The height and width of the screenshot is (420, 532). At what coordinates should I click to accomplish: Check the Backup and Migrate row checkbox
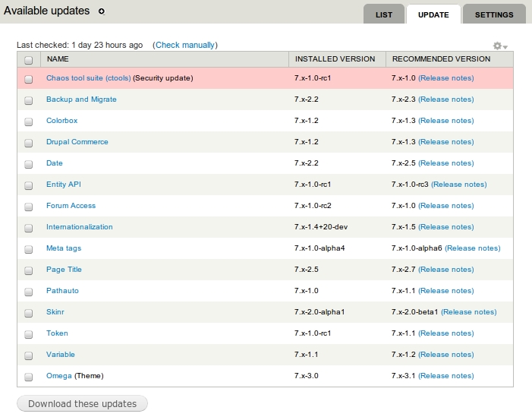pos(29,100)
